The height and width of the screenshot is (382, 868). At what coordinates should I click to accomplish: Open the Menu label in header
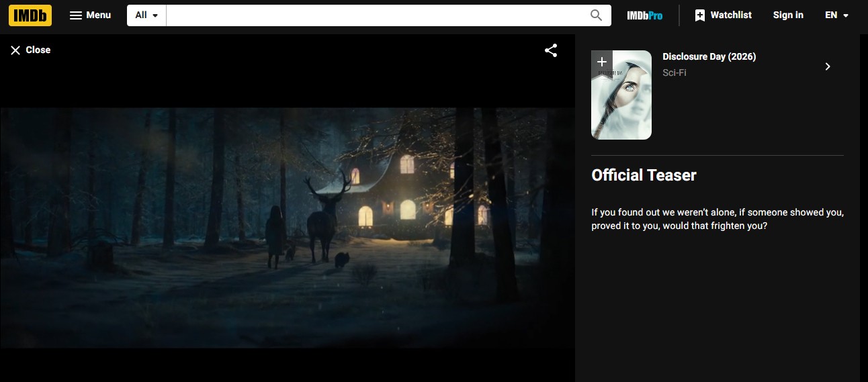point(98,15)
